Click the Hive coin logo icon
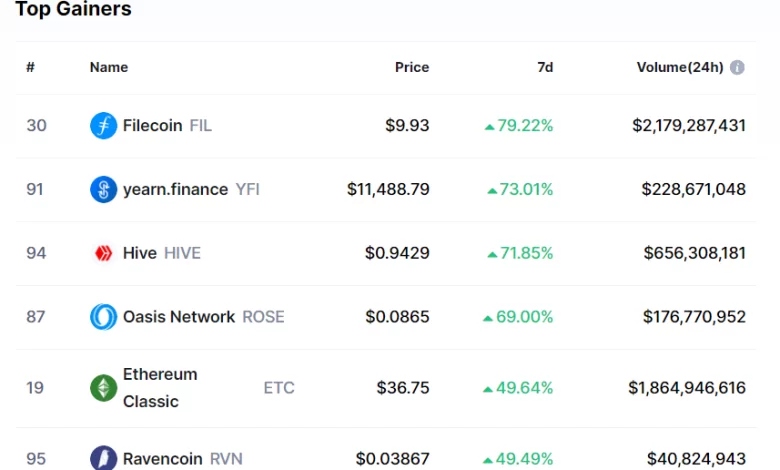This screenshot has width=780, height=470. click(x=104, y=253)
